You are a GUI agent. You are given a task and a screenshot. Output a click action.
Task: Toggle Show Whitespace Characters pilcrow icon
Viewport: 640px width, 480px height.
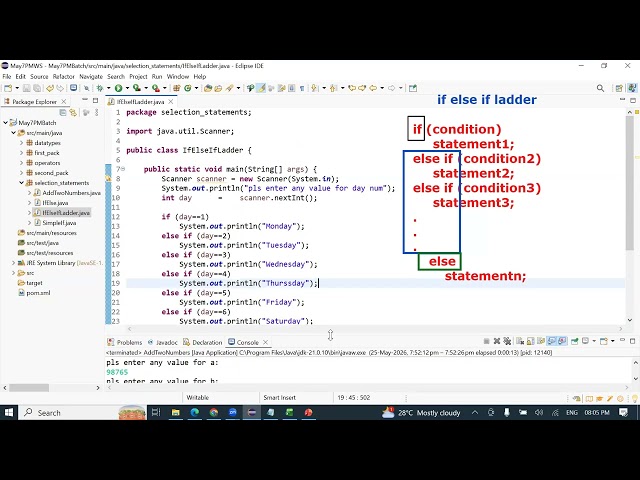click(302, 88)
